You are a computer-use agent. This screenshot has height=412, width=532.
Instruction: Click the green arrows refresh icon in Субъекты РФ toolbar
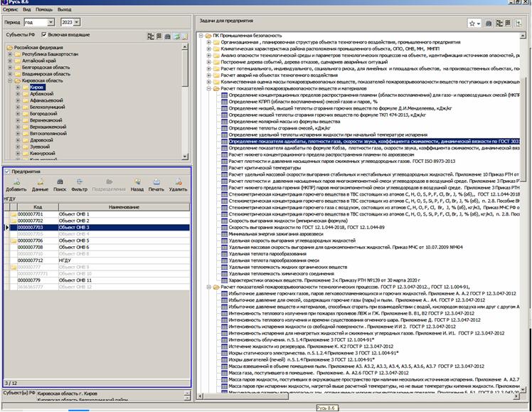(176, 36)
